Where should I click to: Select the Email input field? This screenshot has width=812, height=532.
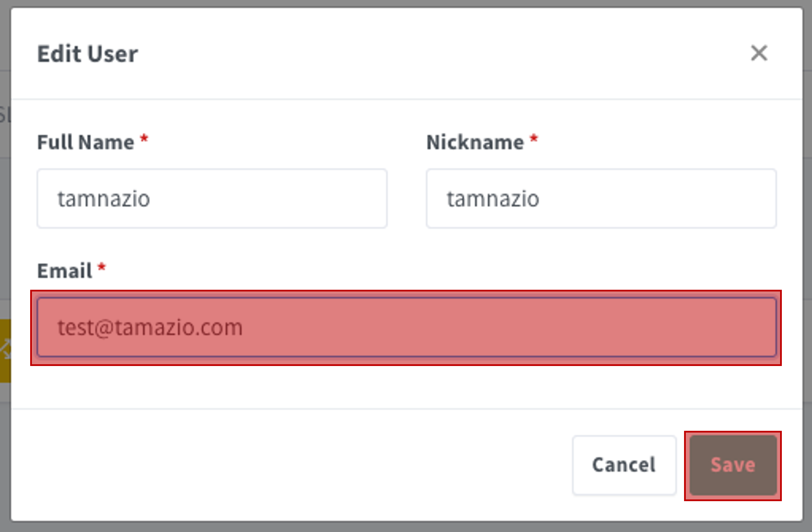(x=407, y=327)
